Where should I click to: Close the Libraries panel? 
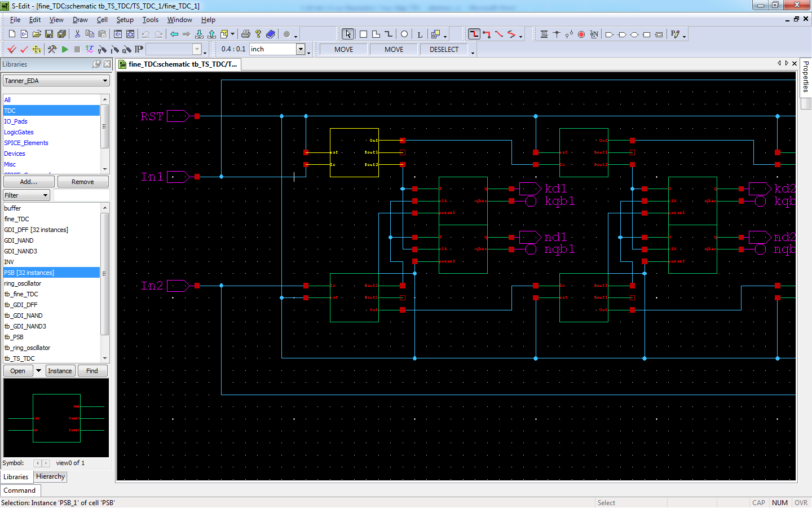tap(107, 64)
